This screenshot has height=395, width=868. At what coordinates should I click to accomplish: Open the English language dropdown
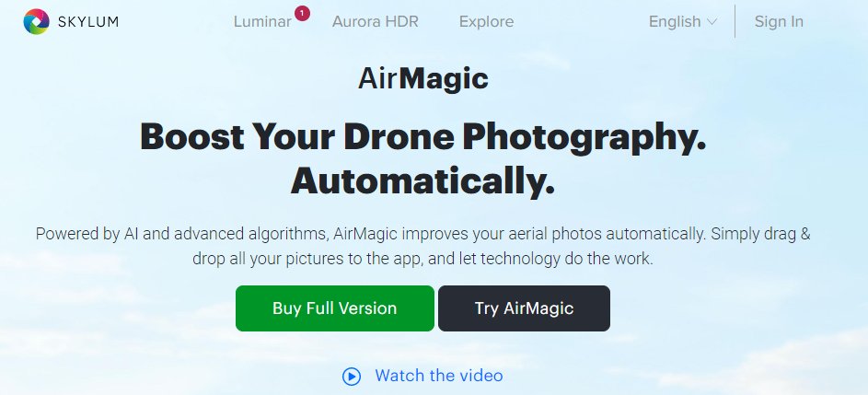tap(683, 21)
